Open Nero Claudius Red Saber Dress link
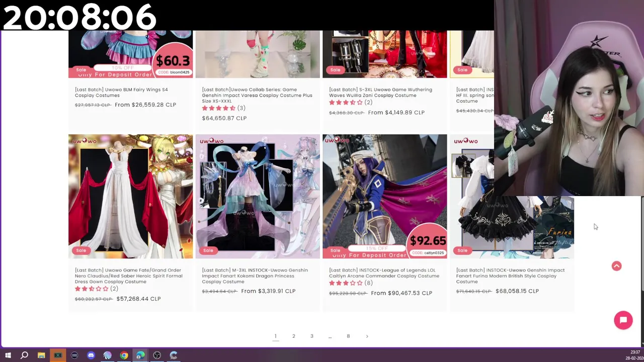Viewport: 644px width, 362px height. coord(129,276)
